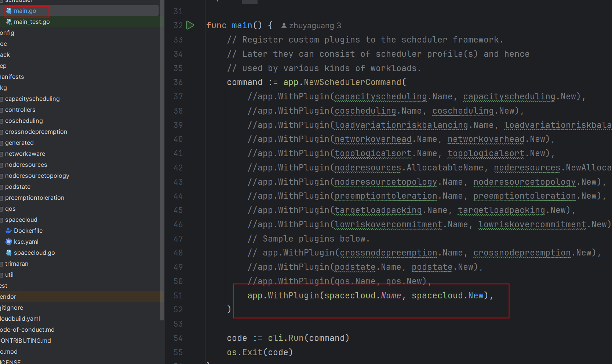Click the Go file icon beside main.go
The height and width of the screenshot is (364, 612).
pos(9,11)
